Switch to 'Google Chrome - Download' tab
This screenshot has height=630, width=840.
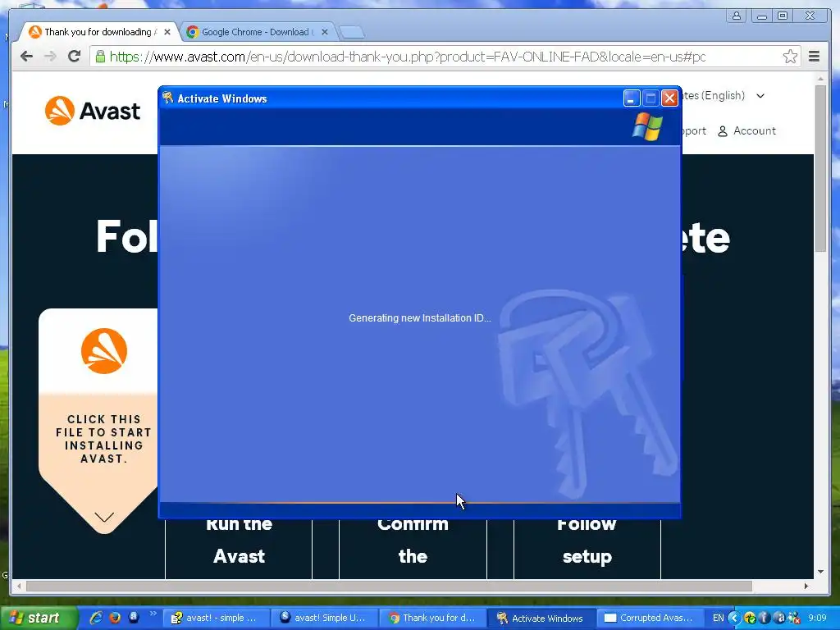[x=256, y=32]
